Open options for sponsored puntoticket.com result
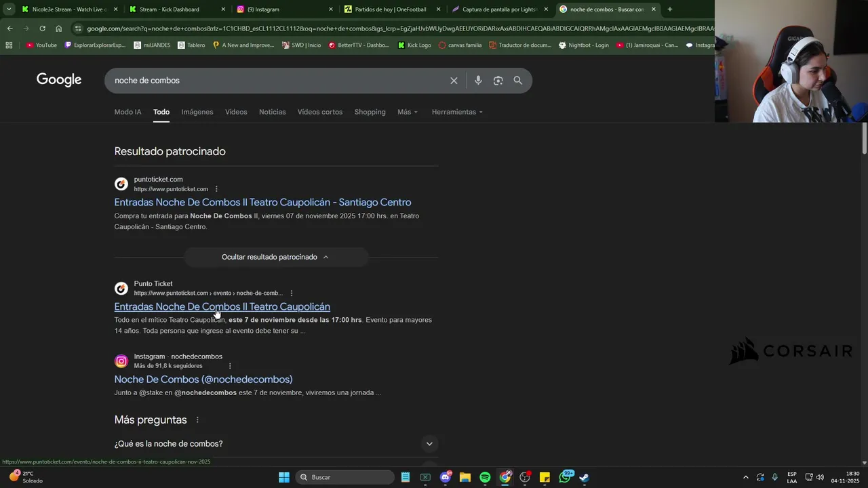This screenshot has width=868, height=488. coord(216,189)
